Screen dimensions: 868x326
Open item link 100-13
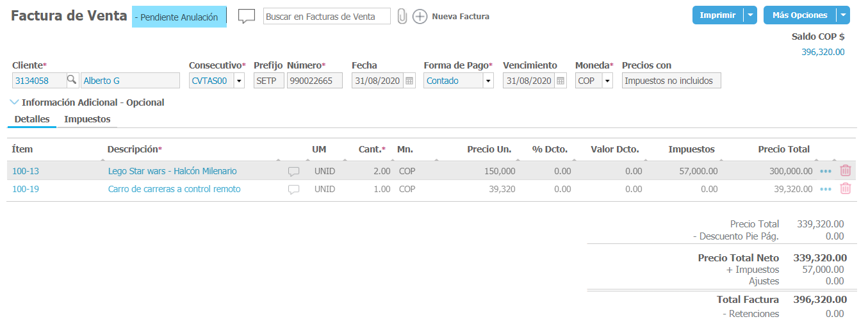[26, 171]
